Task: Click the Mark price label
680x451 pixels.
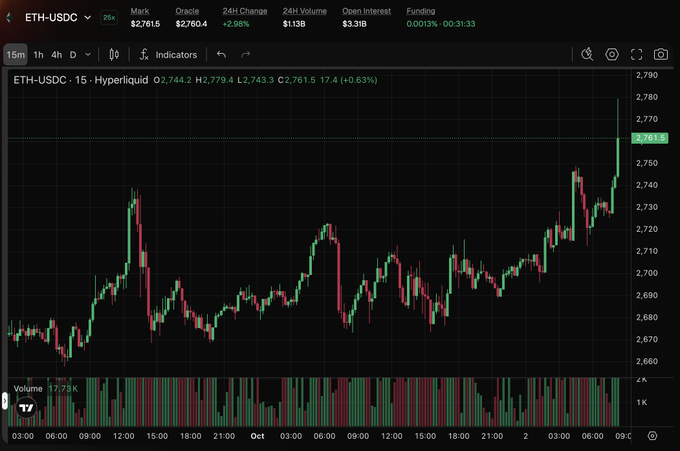Action: (140, 11)
